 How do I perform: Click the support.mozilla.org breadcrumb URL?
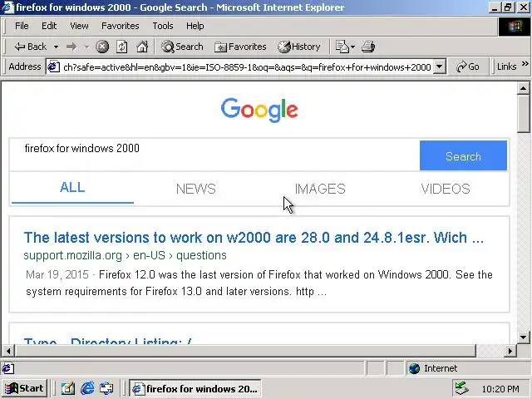125,255
